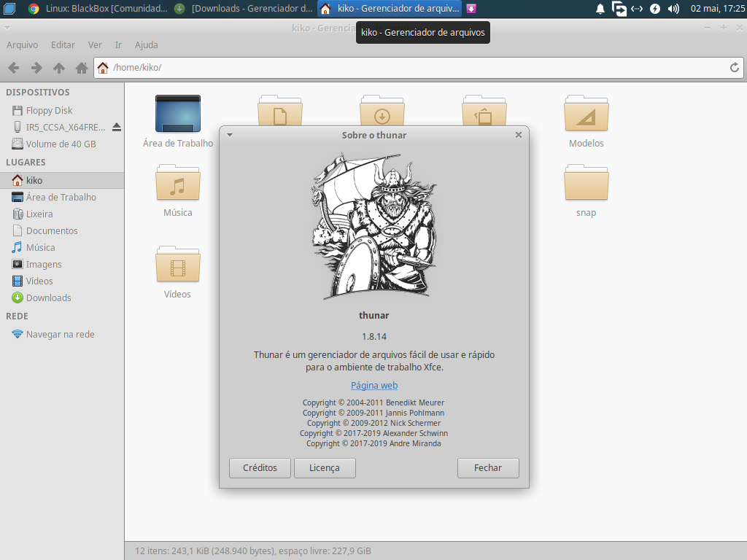The height and width of the screenshot is (560, 747).
Task: Open Imagens in the sidebar
Action: (x=62, y=264)
